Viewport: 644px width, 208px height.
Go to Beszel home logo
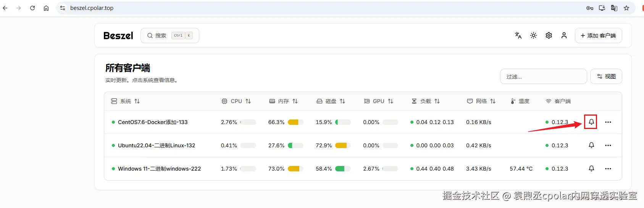tap(118, 35)
